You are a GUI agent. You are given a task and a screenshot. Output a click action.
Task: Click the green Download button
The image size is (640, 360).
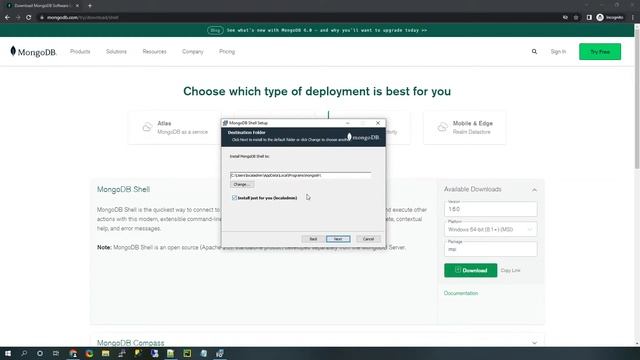pyautogui.click(x=471, y=270)
